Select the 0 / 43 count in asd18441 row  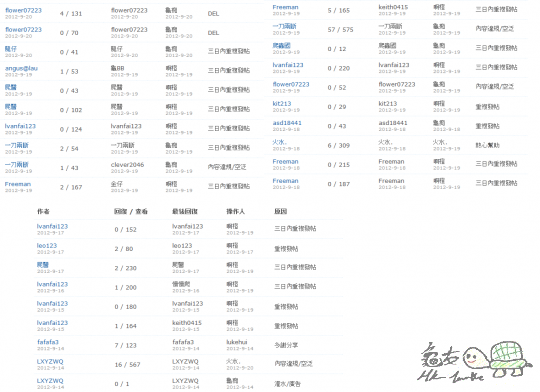337,126
